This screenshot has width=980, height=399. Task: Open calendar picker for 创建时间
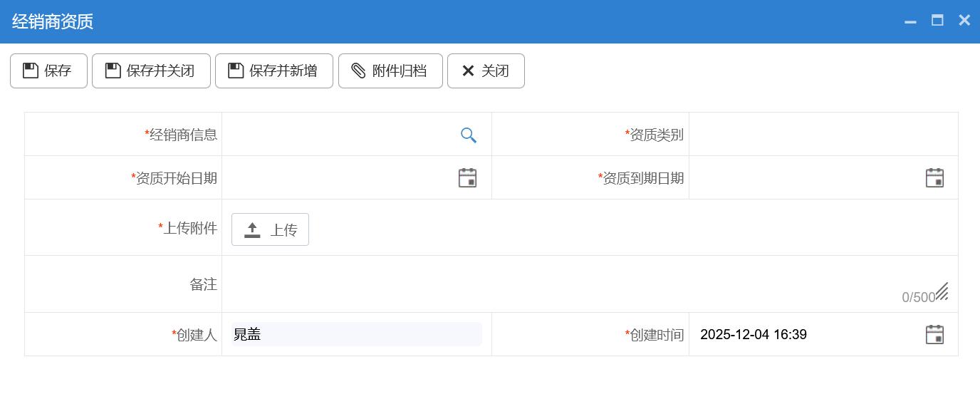point(934,335)
